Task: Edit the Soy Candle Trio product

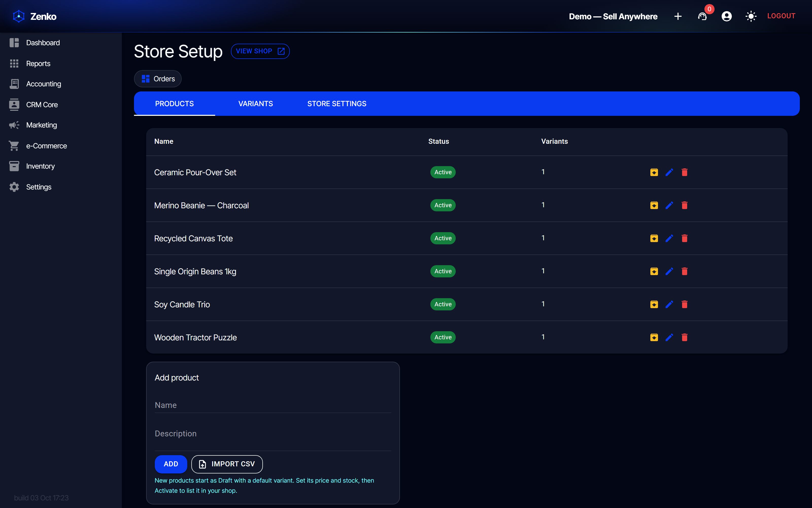Action: (x=669, y=304)
